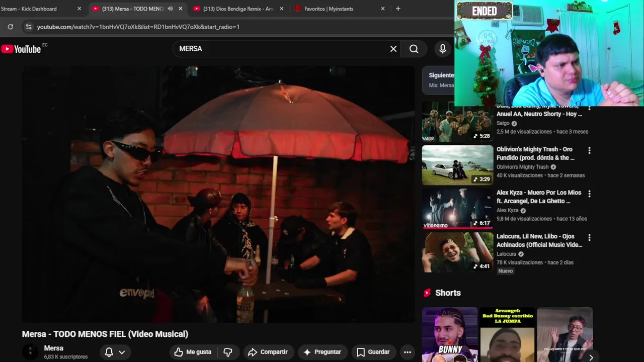644x362 pixels.
Task: Click the Nuevo badge under Lalocura video
Action: point(505,271)
